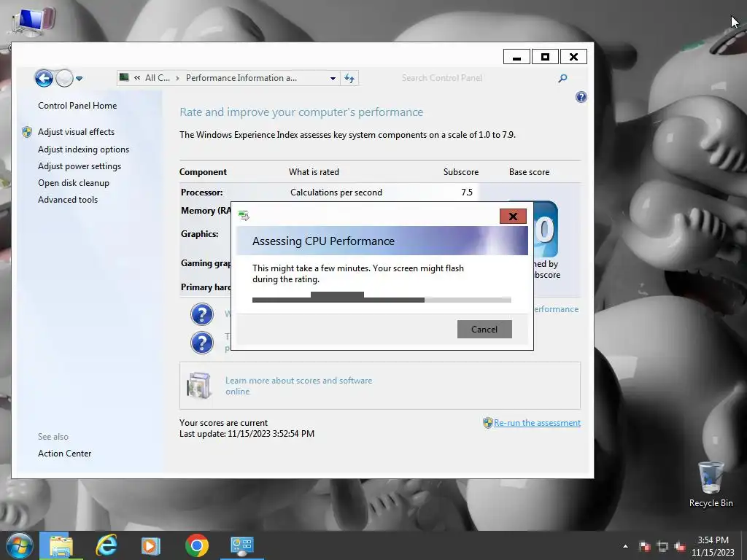Screen dimensions: 747x560
Task: Click the lower blue question mark icon
Action: coord(202,343)
